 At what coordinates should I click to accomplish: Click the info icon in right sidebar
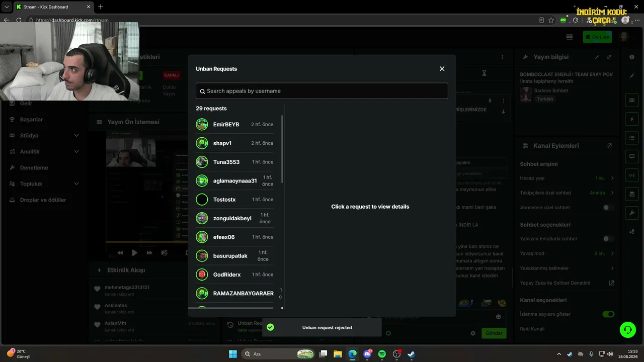(632, 57)
